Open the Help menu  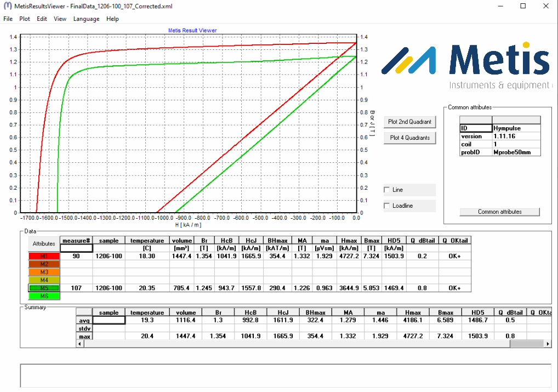112,19
